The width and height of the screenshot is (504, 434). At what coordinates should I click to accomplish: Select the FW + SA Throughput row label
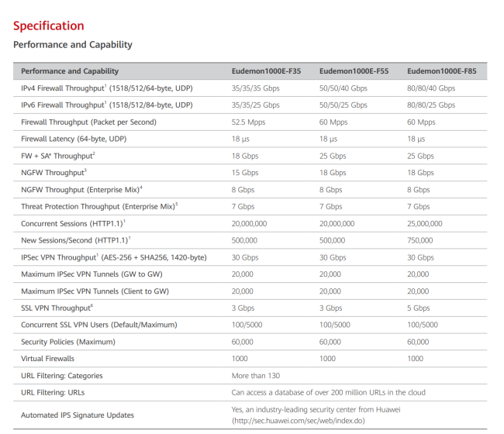[58, 156]
